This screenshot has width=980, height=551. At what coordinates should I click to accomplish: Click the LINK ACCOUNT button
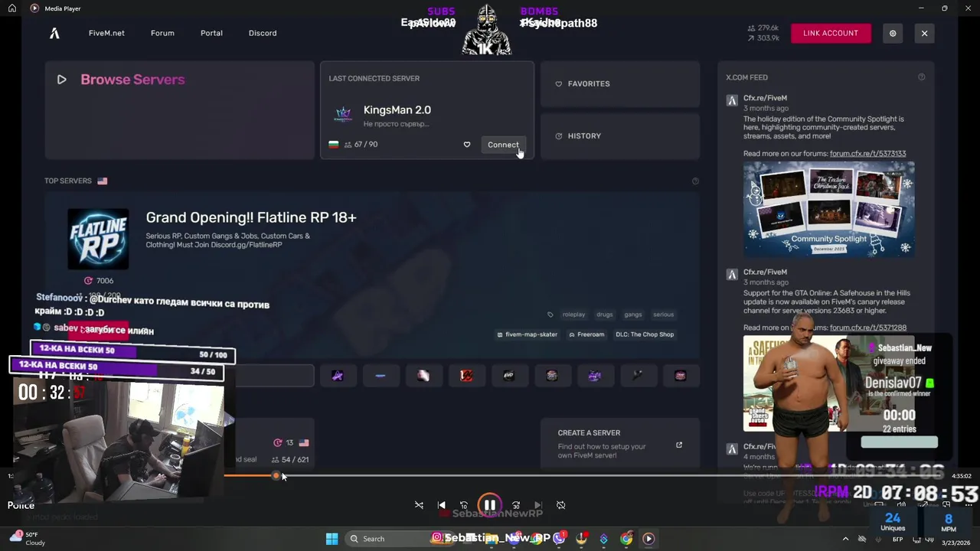tap(831, 33)
